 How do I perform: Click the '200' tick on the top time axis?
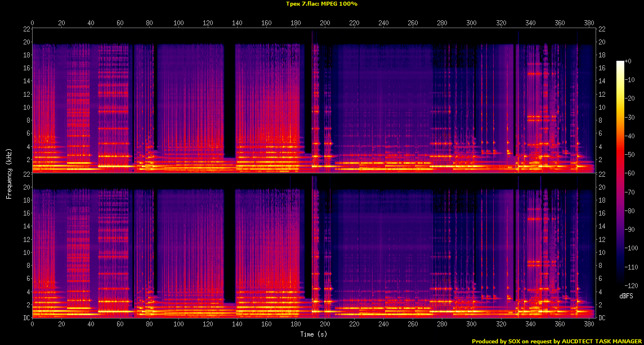(325, 23)
